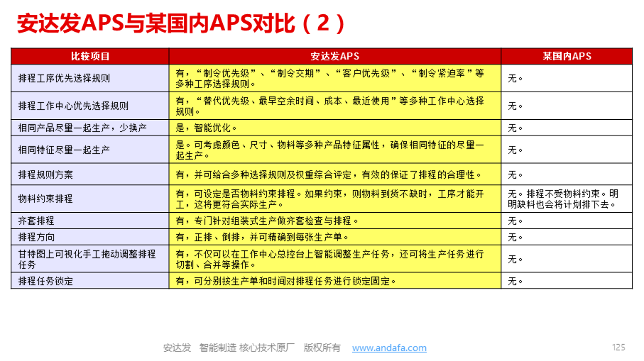644x361 pixels.
Task: Click the cell 相同产品尽量一起生产，少换产
Action: point(90,128)
